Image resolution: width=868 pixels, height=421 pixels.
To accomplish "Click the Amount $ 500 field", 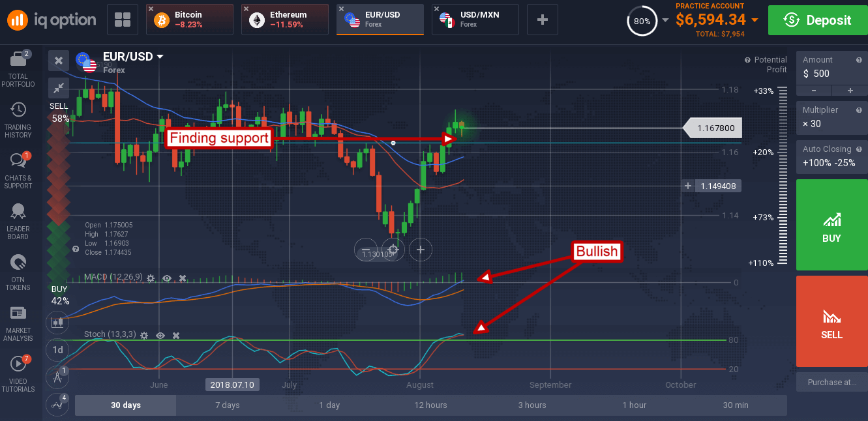I will point(831,66).
